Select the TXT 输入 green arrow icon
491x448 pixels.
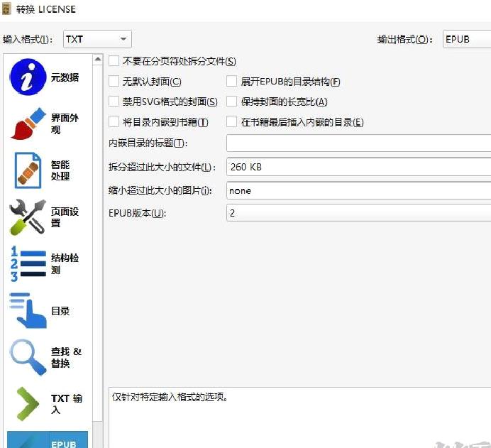coord(28,404)
